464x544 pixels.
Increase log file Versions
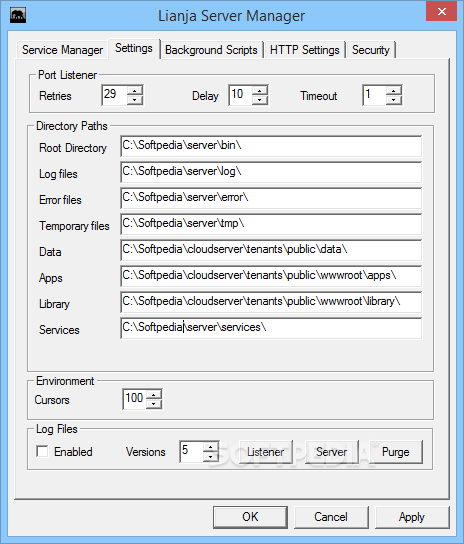[x=210, y=447]
